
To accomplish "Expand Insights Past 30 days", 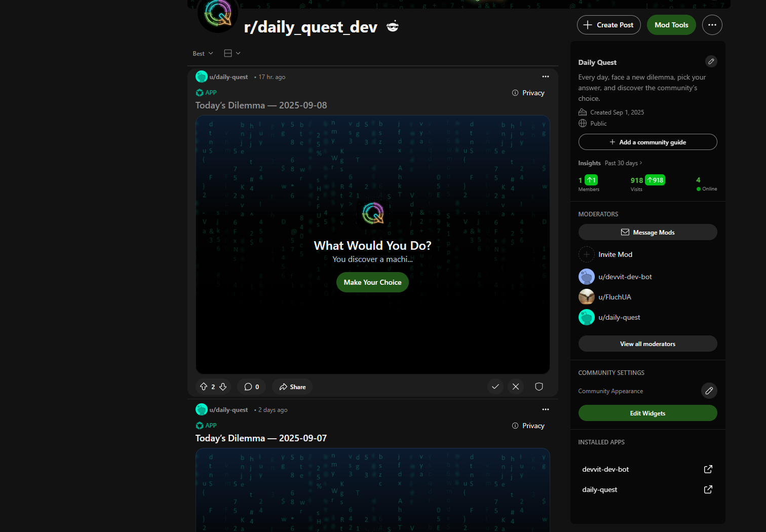I will click(x=623, y=163).
